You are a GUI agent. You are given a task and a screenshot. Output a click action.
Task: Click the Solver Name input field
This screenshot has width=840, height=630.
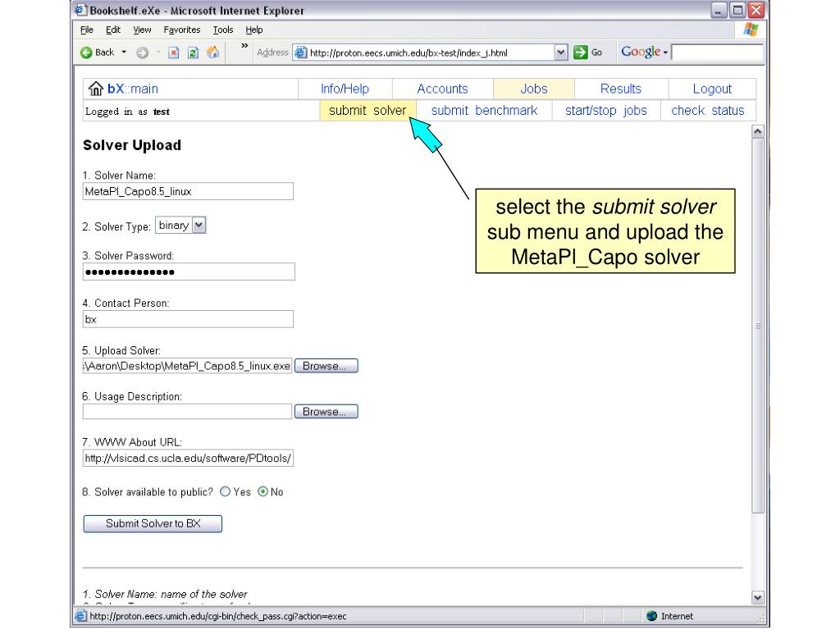point(188,191)
